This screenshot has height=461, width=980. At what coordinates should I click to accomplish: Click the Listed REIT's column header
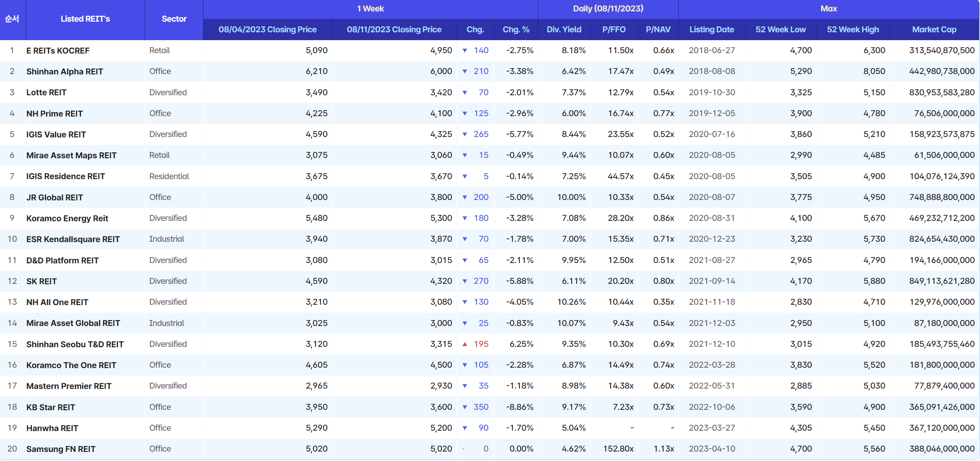click(85, 19)
